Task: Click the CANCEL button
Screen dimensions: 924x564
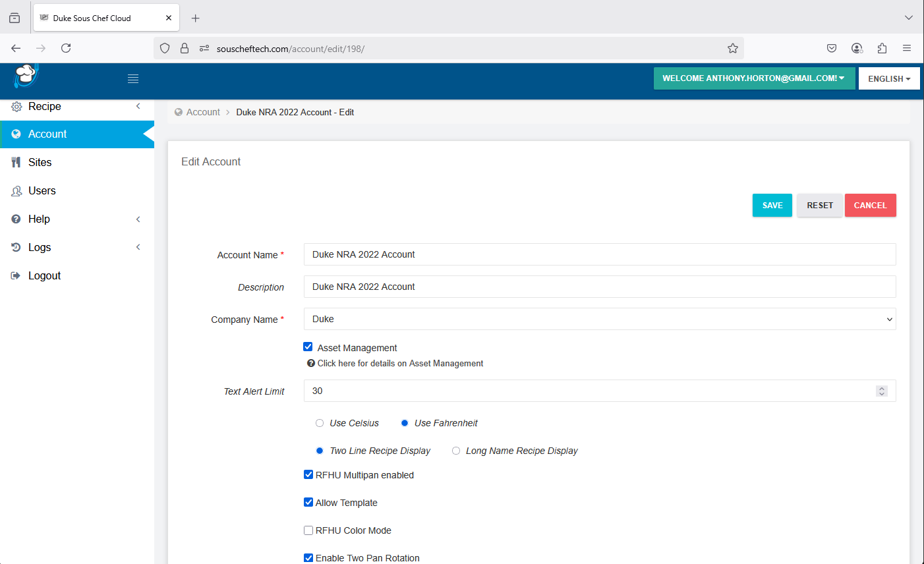Action: tap(871, 205)
